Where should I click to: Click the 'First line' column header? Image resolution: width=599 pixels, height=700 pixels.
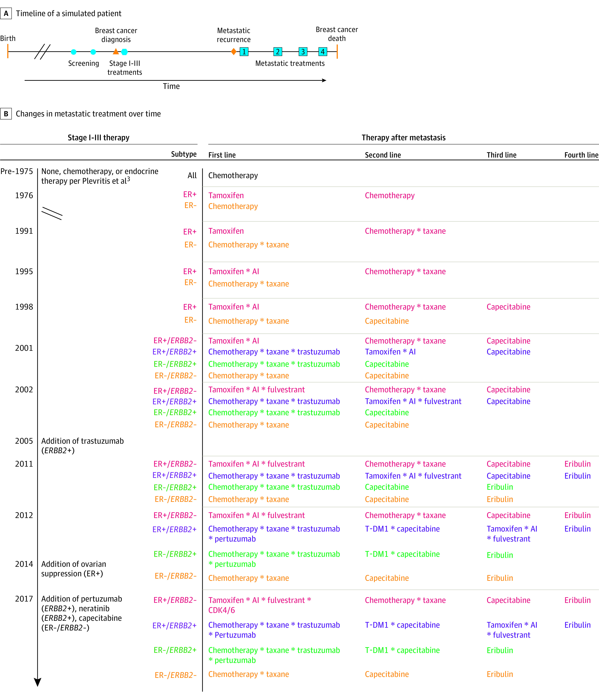tap(222, 155)
